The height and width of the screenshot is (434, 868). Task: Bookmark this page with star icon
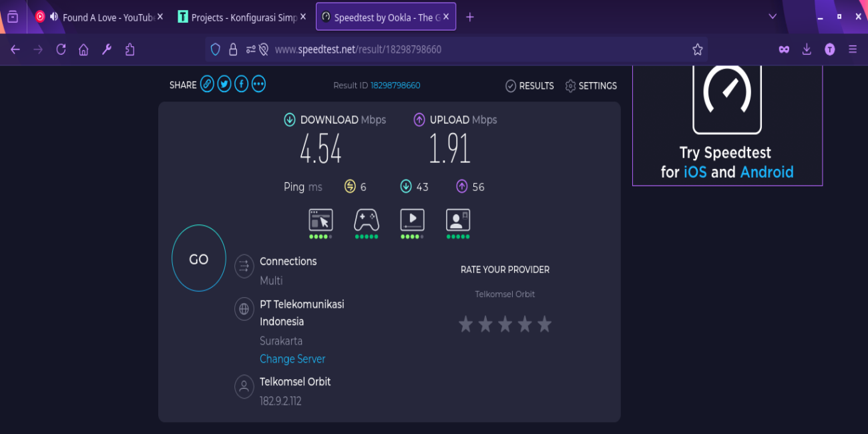tap(698, 49)
